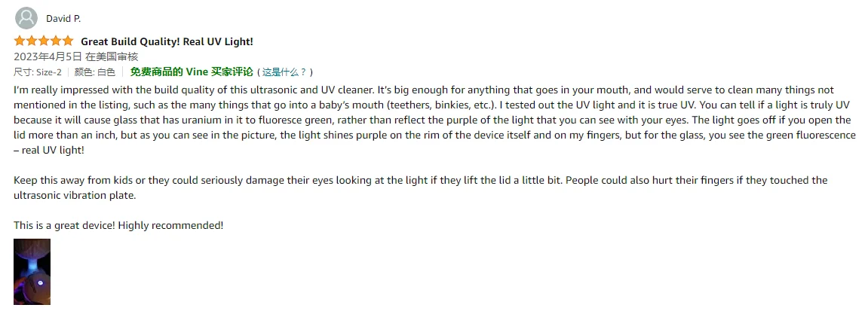Click the 尺寸: Size-2 label
Screen dimensions: 868x317
click(x=38, y=72)
